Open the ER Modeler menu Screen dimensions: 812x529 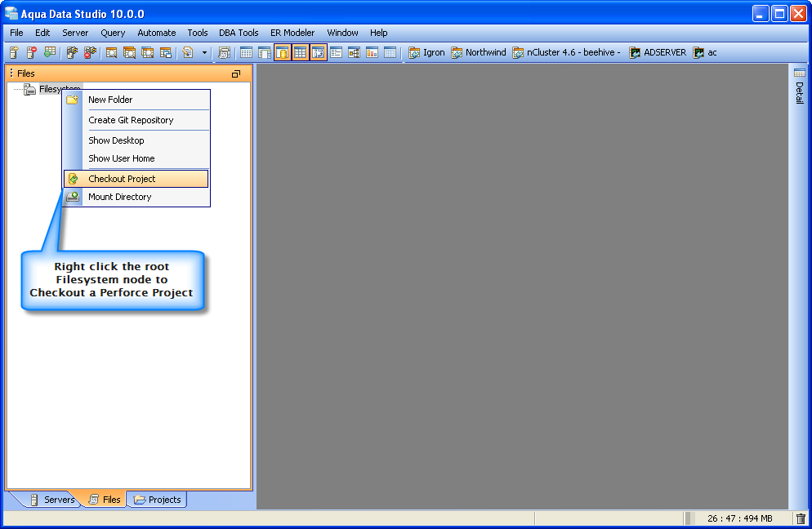pos(292,33)
